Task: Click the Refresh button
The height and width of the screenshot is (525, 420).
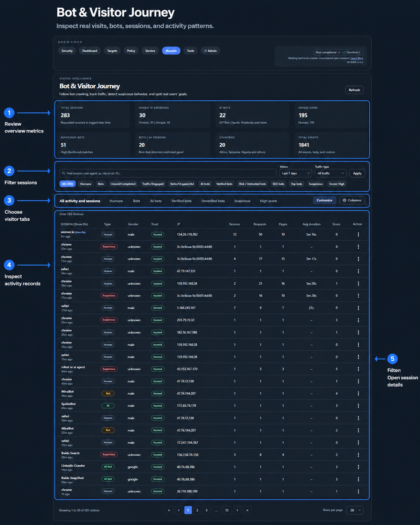Action: [354, 90]
